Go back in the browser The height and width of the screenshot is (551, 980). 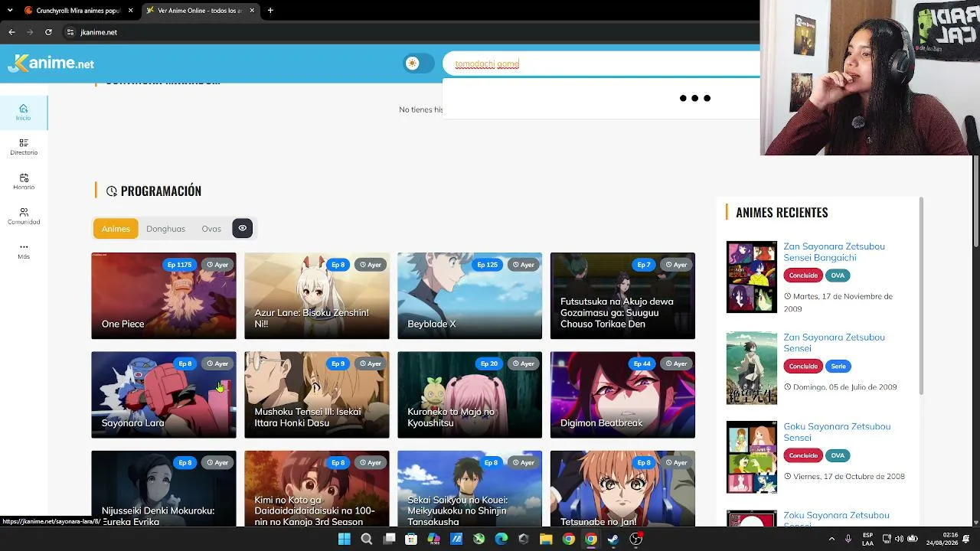[11, 32]
